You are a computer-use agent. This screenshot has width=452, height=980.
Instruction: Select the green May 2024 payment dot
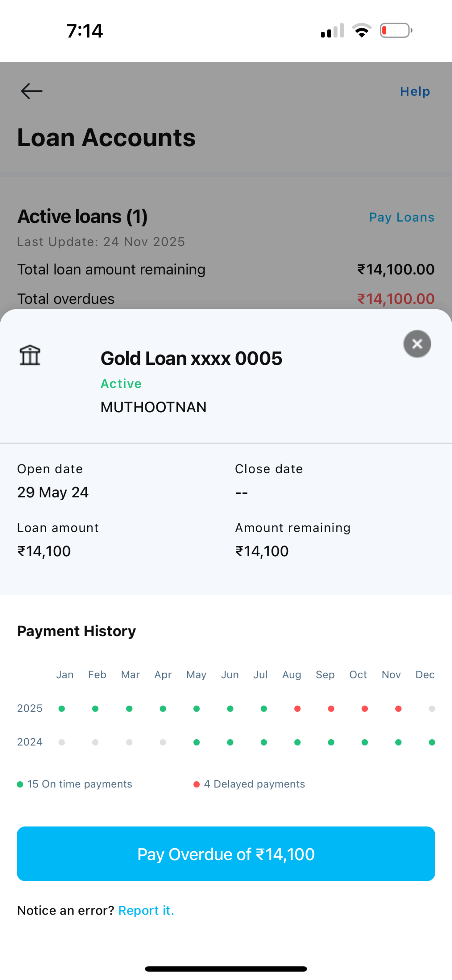click(x=196, y=742)
